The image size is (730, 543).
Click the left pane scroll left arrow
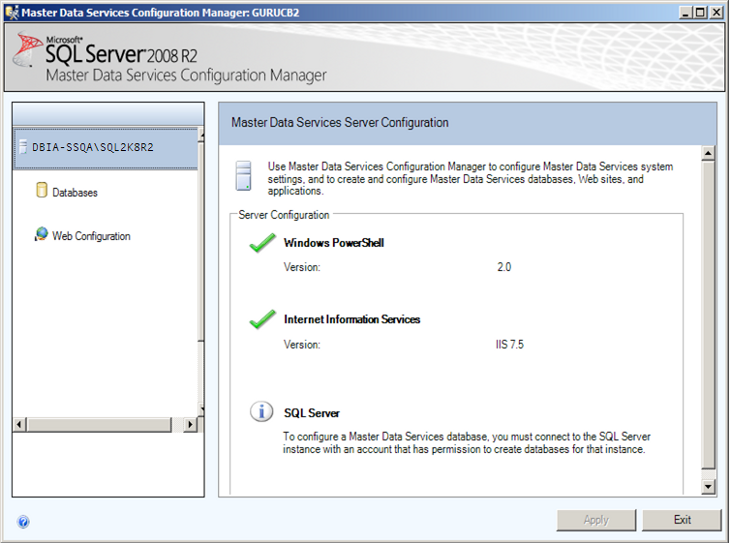[x=19, y=425]
